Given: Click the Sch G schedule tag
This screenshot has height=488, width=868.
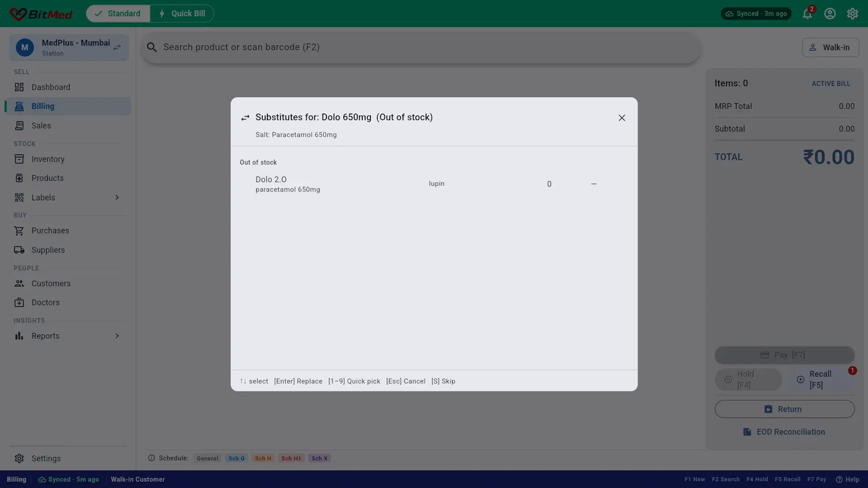Looking at the screenshot, I should tap(237, 459).
